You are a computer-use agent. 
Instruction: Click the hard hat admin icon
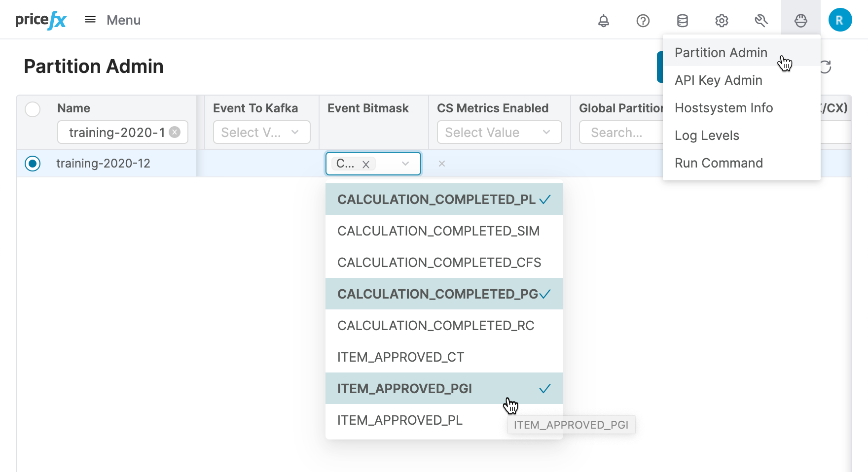[800, 20]
